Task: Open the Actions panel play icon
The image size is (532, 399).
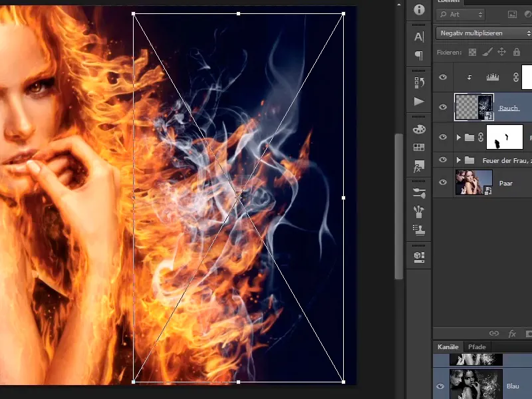Action: coord(419,102)
